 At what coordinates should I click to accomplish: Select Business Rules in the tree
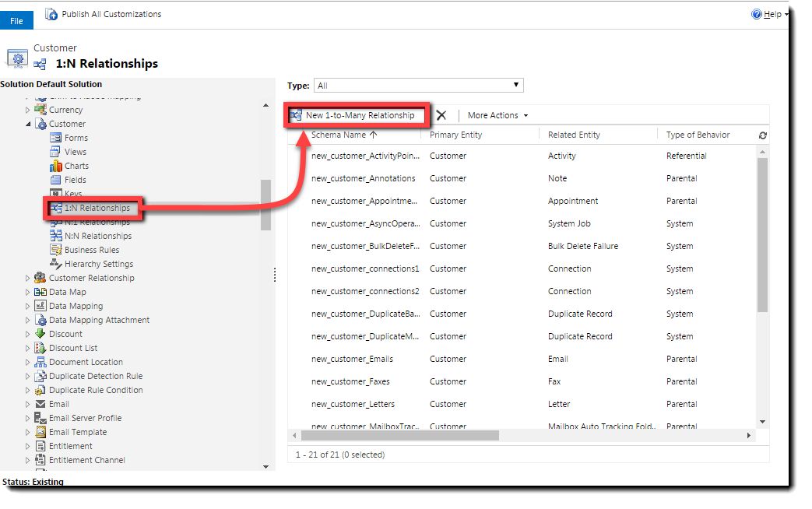tap(92, 250)
